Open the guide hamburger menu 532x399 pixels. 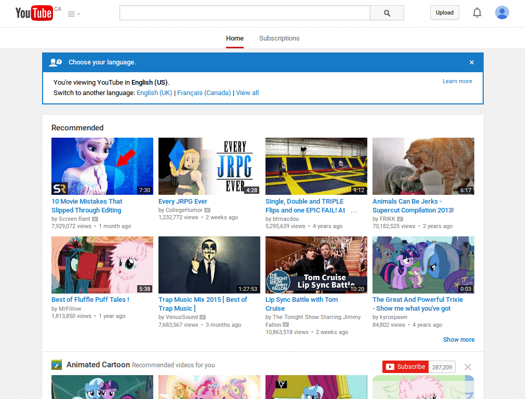pyautogui.click(x=74, y=14)
